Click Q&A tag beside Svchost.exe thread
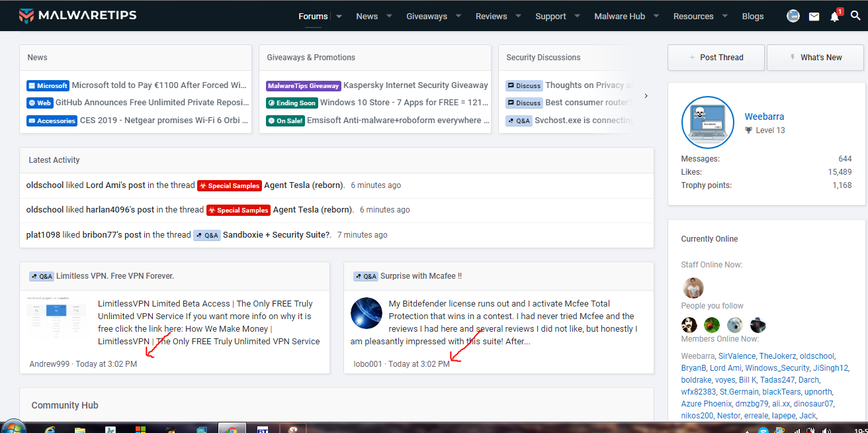This screenshot has width=868, height=433. tap(519, 120)
